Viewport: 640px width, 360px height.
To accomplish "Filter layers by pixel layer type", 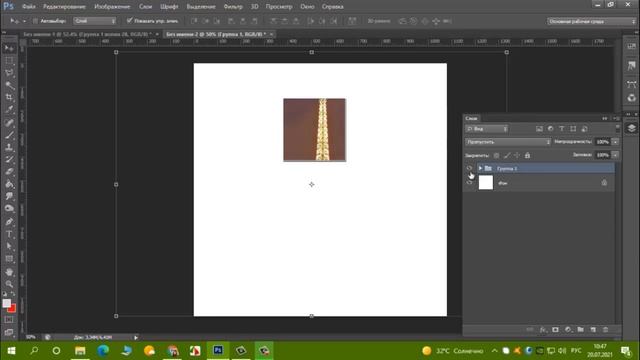I will [x=539, y=129].
